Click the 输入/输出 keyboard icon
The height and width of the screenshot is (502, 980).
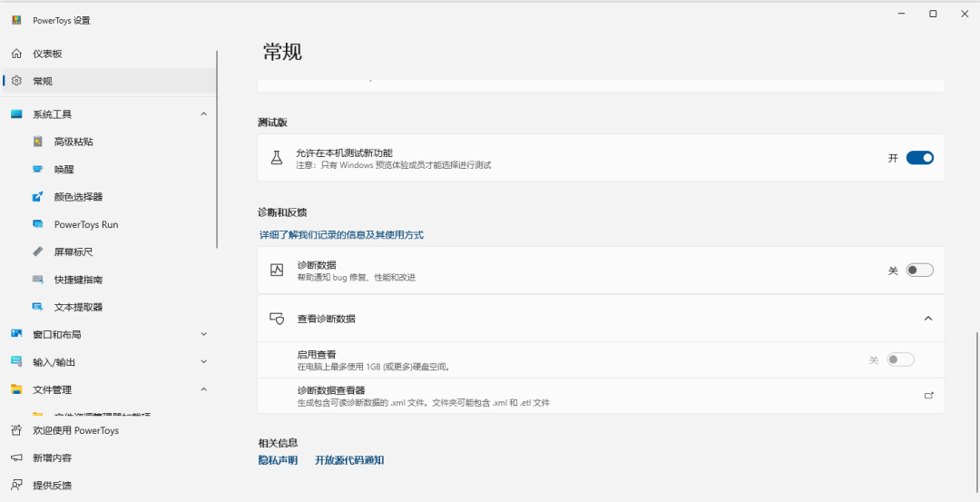[17, 362]
